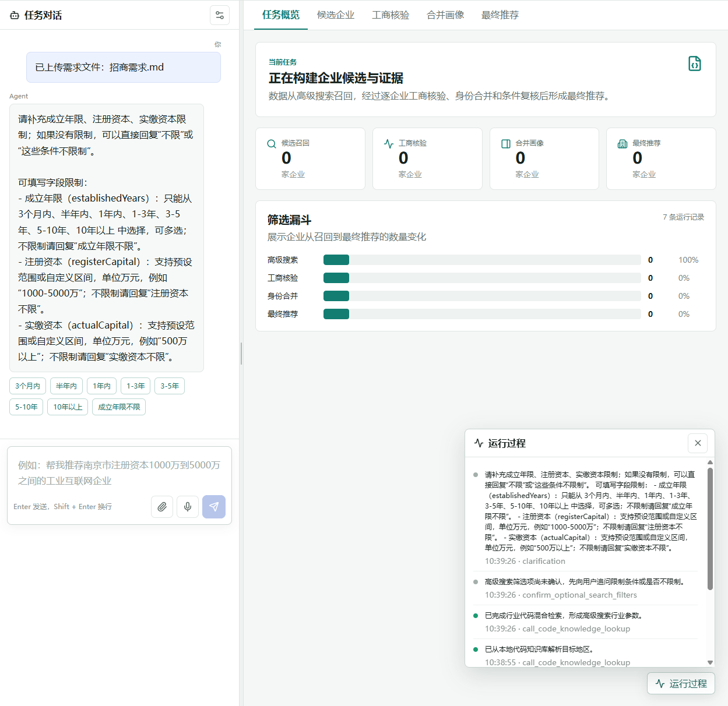Click the search icon on 候选召回 card
The height and width of the screenshot is (706, 728).
click(x=272, y=144)
